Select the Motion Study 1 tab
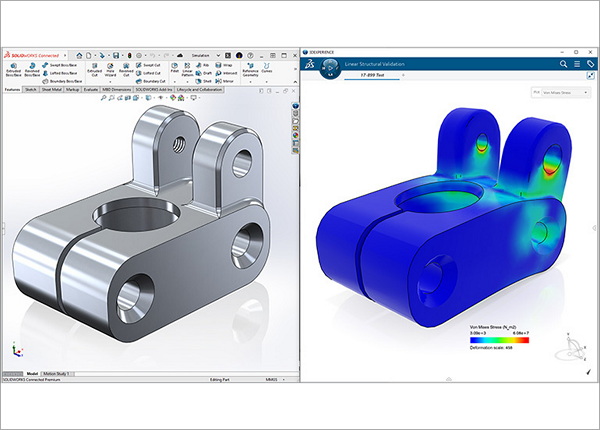600x430 pixels. point(57,374)
